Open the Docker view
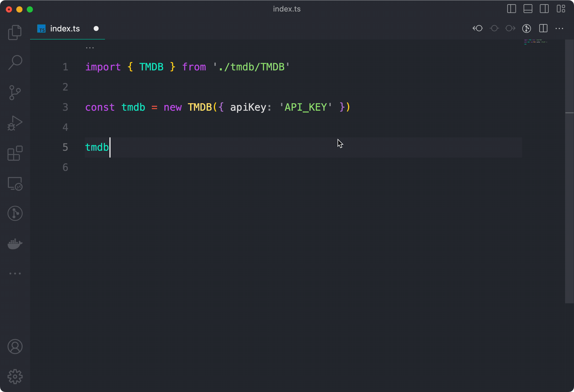Image resolution: width=574 pixels, height=392 pixels. pyautogui.click(x=15, y=244)
